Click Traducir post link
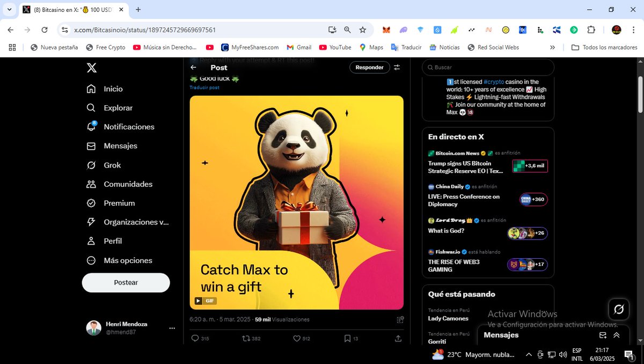 [204, 88]
